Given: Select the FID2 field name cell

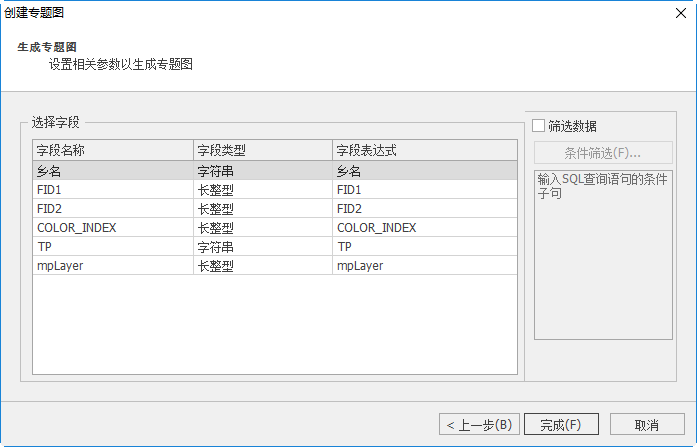Looking at the screenshot, I should (x=112, y=208).
